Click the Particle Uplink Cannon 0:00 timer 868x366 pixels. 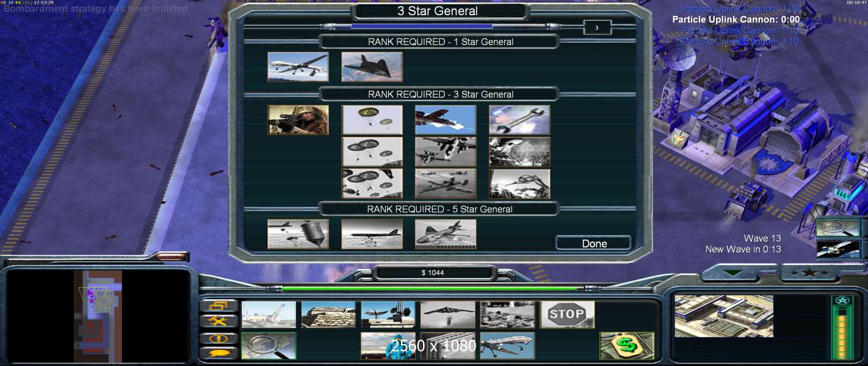click(736, 20)
